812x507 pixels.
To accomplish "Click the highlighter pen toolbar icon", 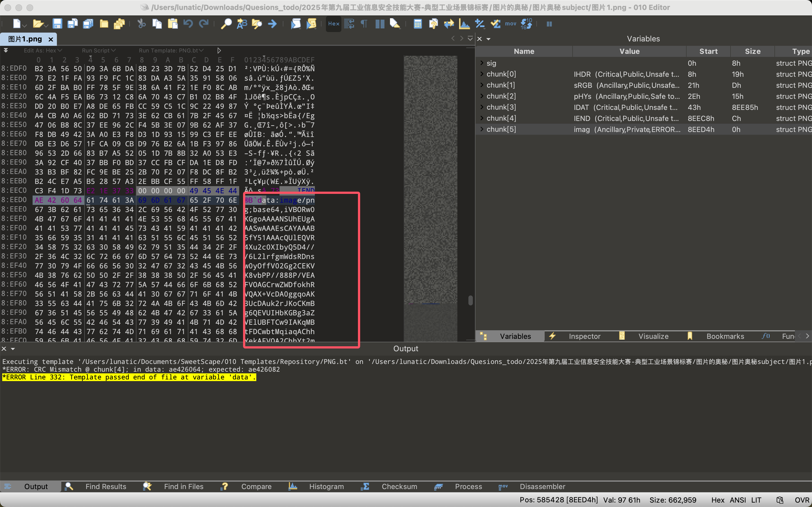I will (x=395, y=24).
